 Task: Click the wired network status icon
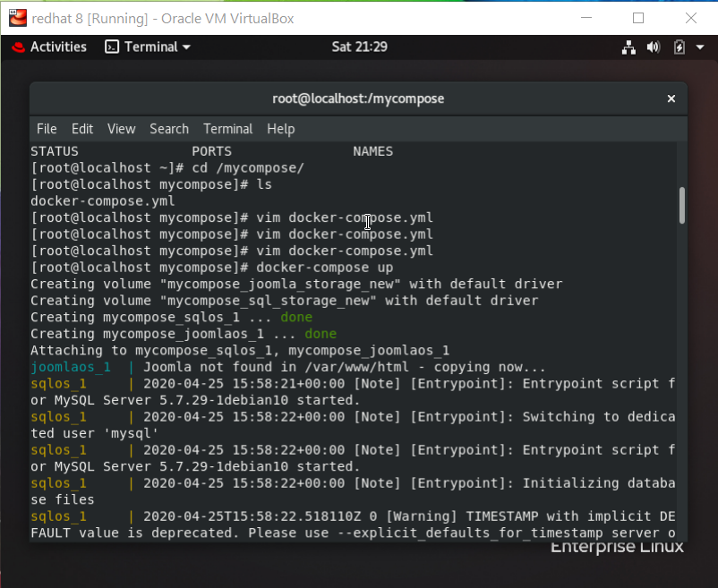coord(628,47)
